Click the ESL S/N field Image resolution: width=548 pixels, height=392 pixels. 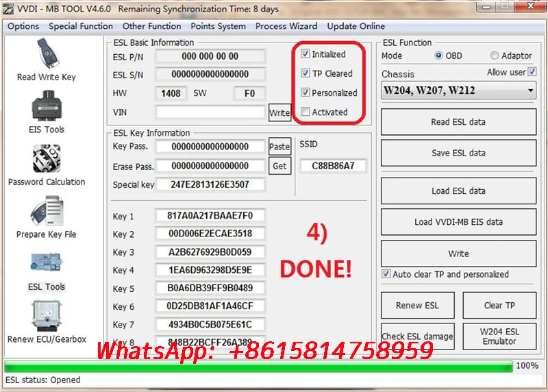click(210, 74)
